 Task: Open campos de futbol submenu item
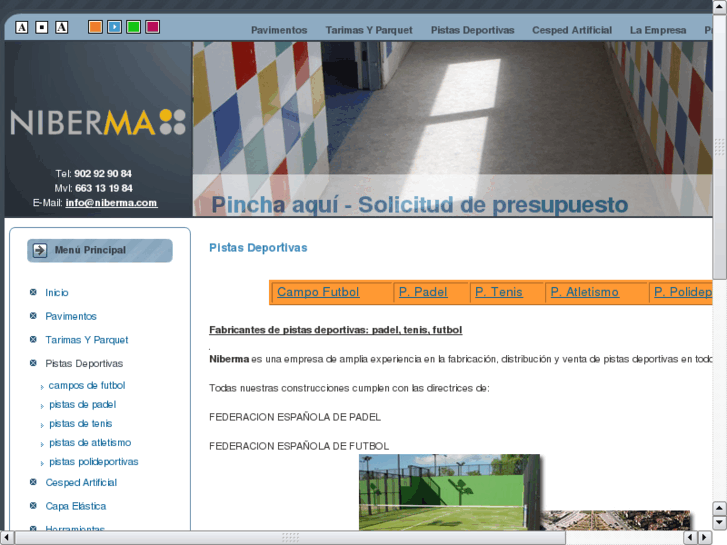pyautogui.click(x=87, y=385)
